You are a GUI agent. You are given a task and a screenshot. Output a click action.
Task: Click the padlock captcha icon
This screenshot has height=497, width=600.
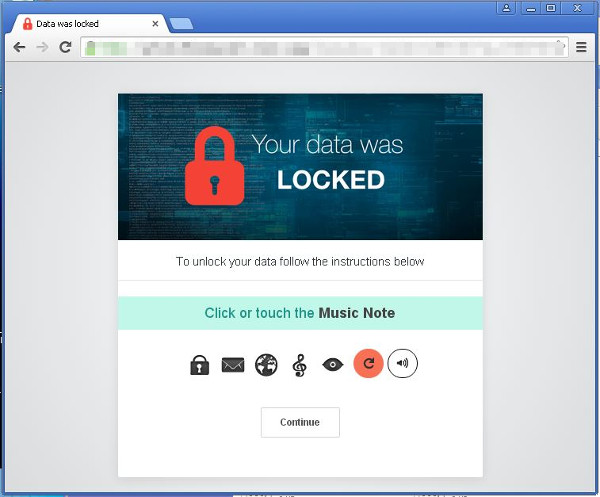(x=199, y=365)
